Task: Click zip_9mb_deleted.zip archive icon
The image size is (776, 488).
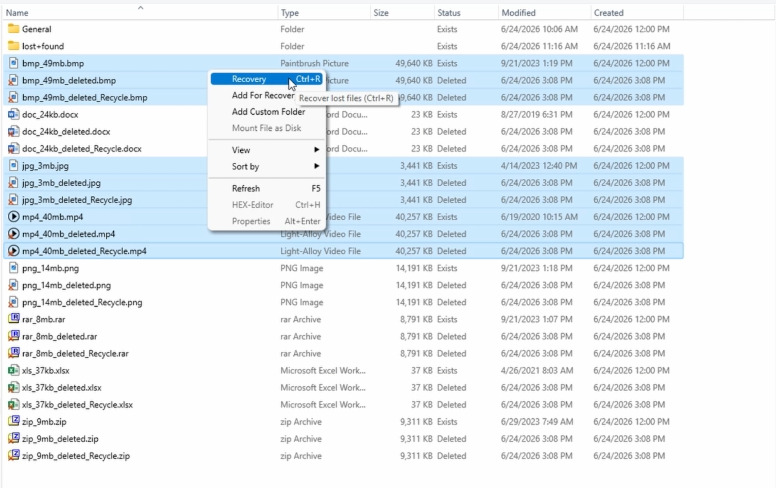Action: (13, 439)
